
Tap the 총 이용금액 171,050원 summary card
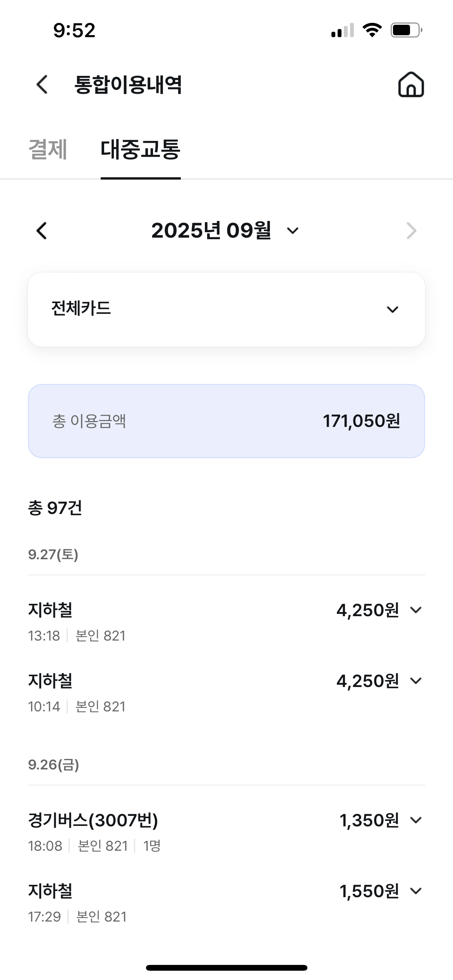(x=226, y=421)
